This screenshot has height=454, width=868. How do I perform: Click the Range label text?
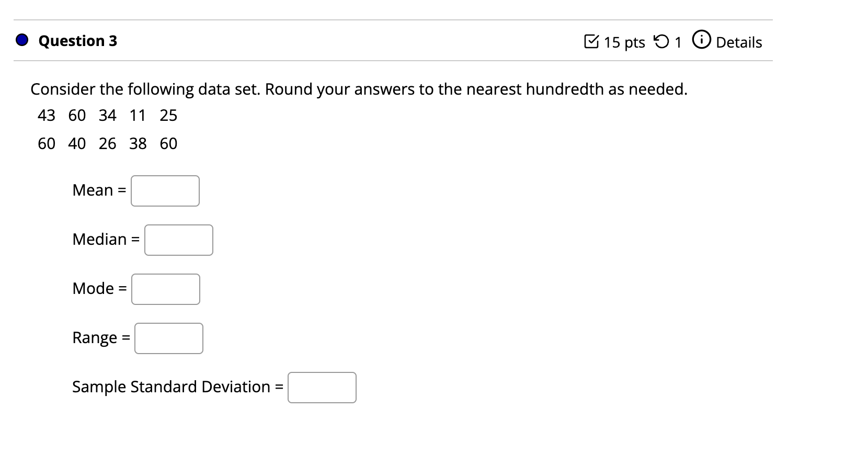(x=95, y=338)
